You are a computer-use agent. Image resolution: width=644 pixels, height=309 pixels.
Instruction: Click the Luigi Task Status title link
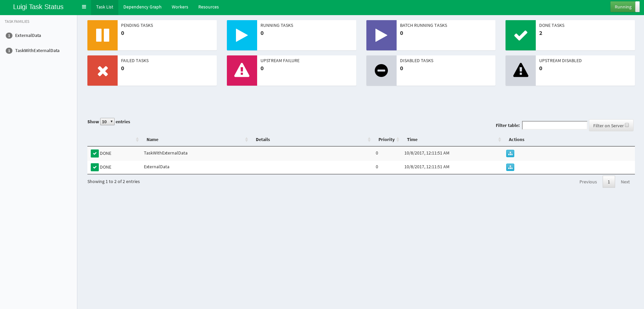point(38,7)
